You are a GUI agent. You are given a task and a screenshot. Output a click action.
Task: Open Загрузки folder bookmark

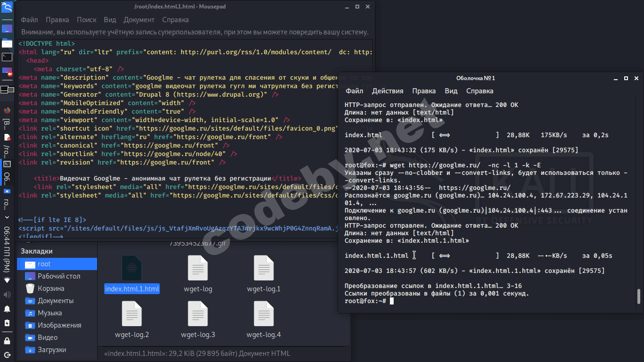point(57,350)
